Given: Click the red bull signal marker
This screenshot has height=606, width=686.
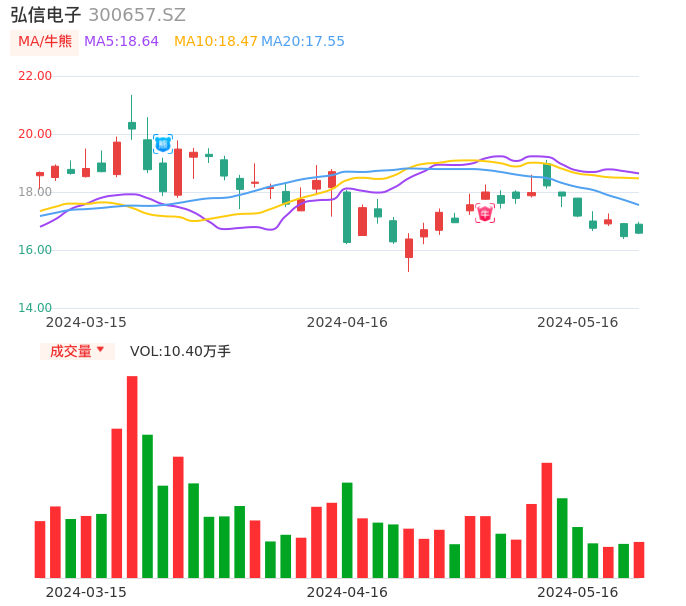Looking at the screenshot, I should tap(485, 213).
